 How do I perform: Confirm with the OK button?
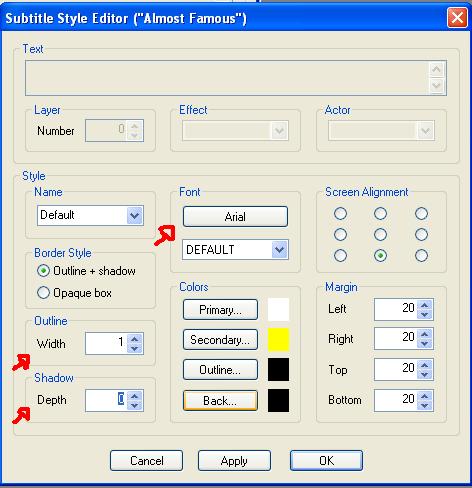point(326,461)
